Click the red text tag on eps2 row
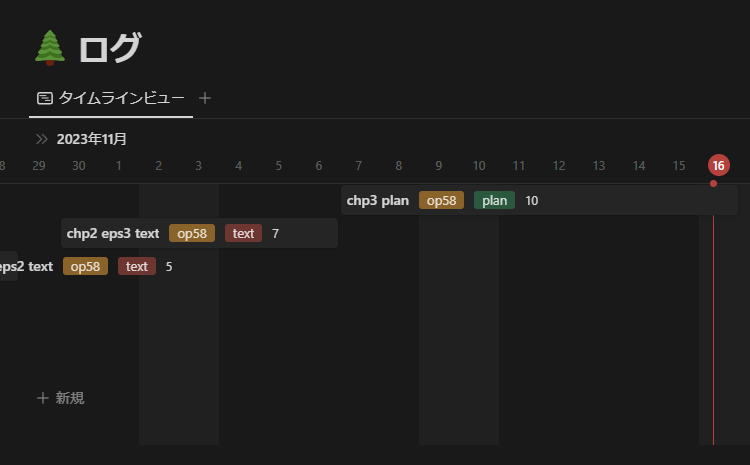Screen dimensions: 750x465 [x=137, y=266]
